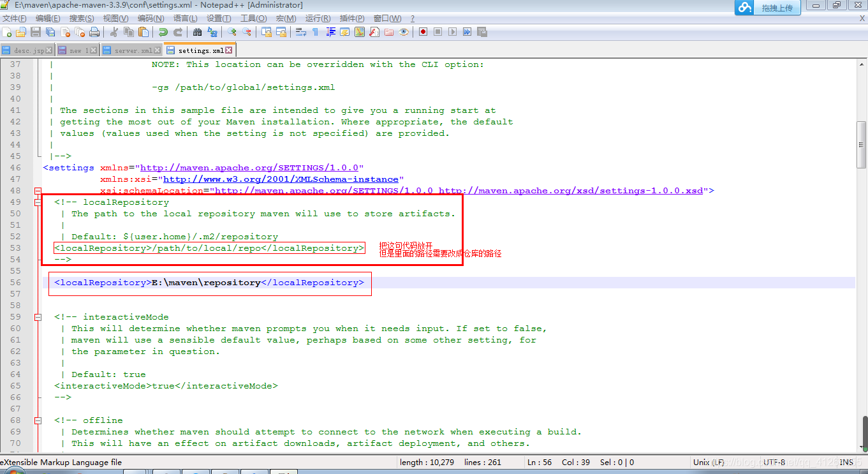Cut selection with scissors icon
This screenshot has width=868, height=474.
(x=114, y=32)
